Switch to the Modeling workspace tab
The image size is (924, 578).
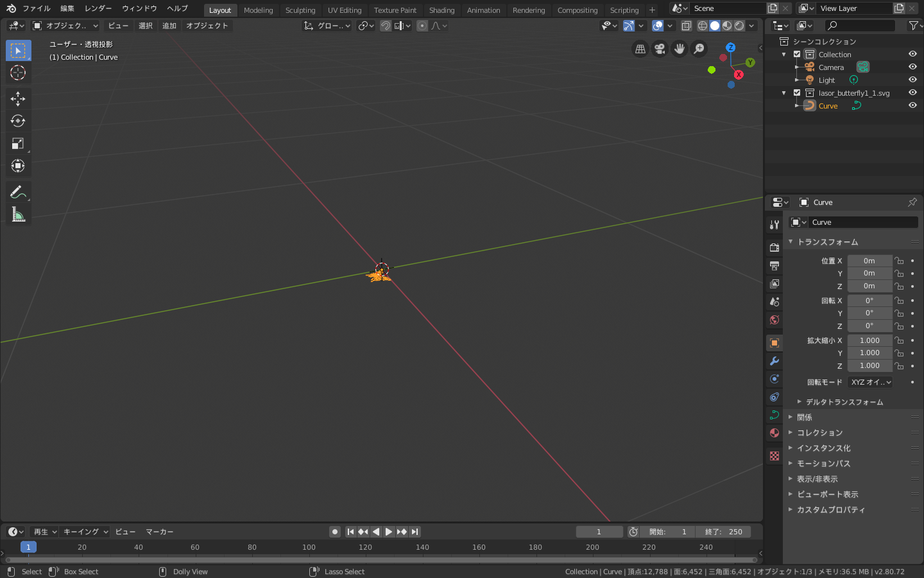tap(258, 10)
